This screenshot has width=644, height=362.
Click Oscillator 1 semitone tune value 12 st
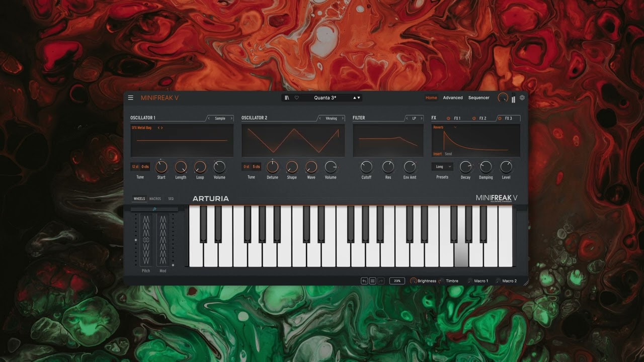[x=135, y=166]
